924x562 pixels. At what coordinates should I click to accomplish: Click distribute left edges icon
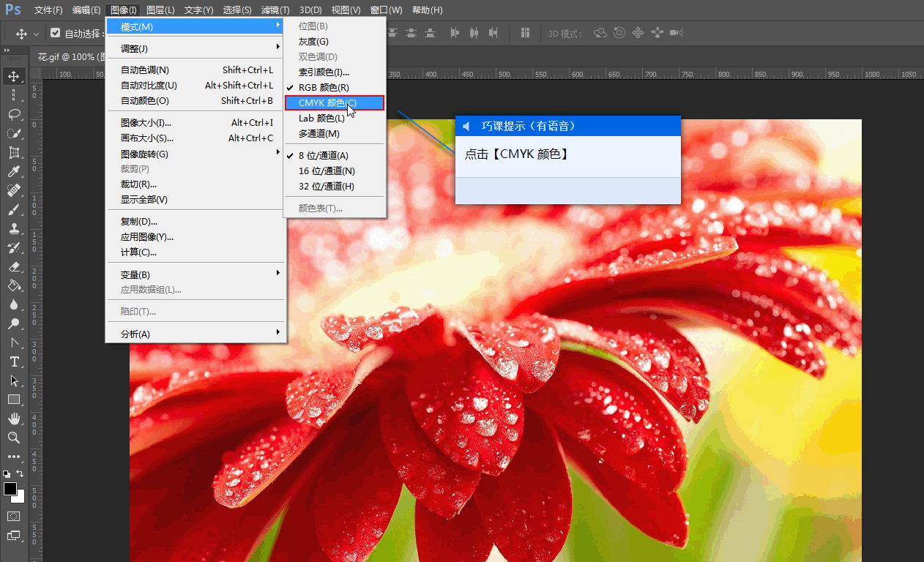coord(455,33)
